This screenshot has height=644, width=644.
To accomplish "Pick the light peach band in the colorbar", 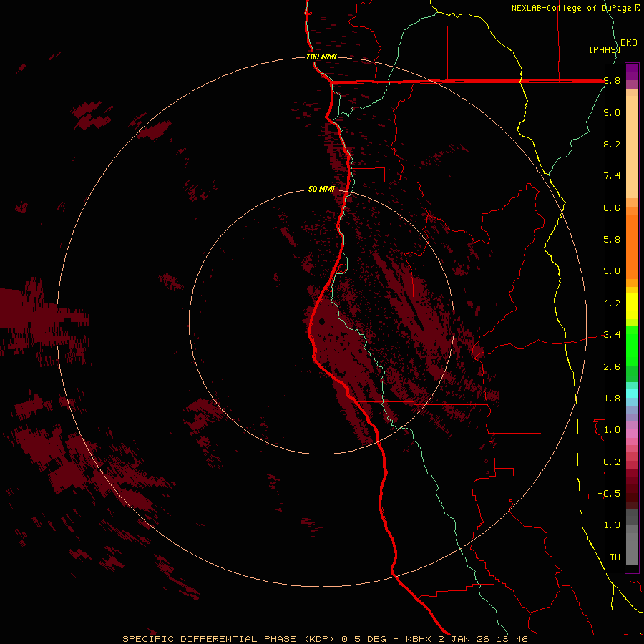I will tap(632, 147).
